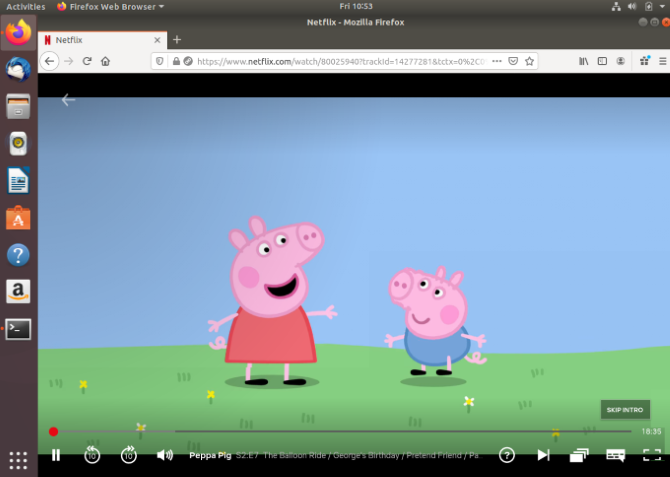670x477 pixels.
Task: Click remaining time 18:35
Action: (x=651, y=432)
